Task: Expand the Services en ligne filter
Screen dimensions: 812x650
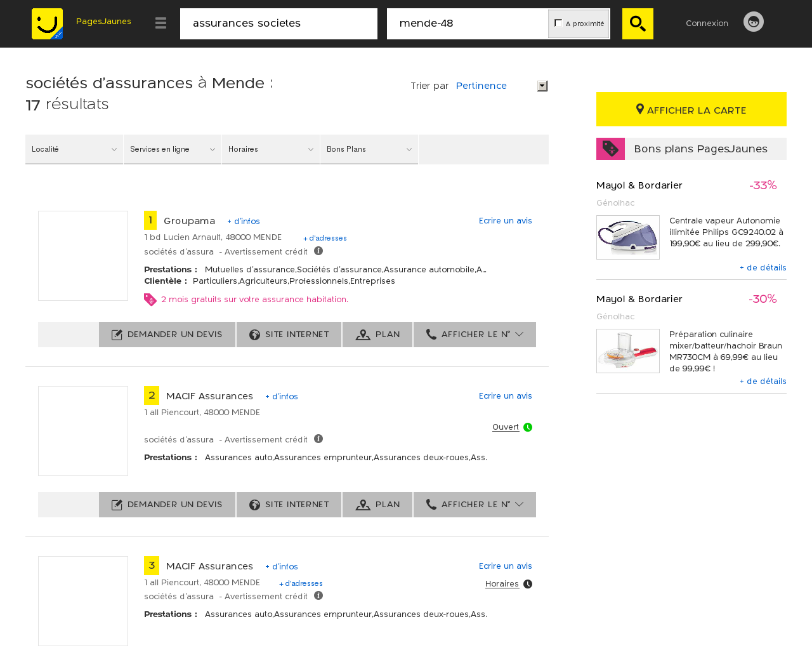Action: pos(173,149)
